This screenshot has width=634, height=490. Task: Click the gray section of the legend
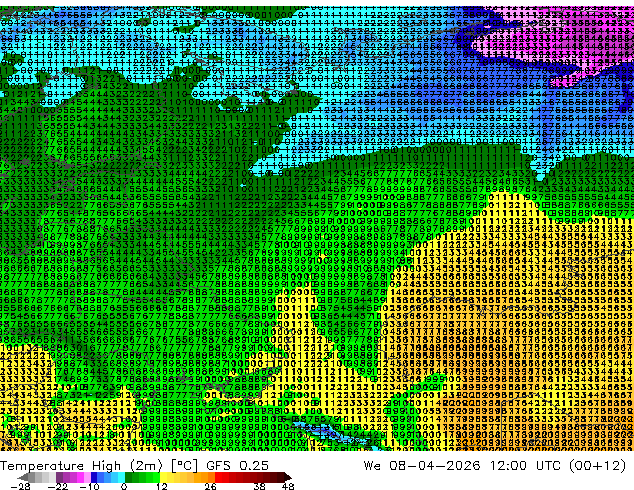pos(37,477)
